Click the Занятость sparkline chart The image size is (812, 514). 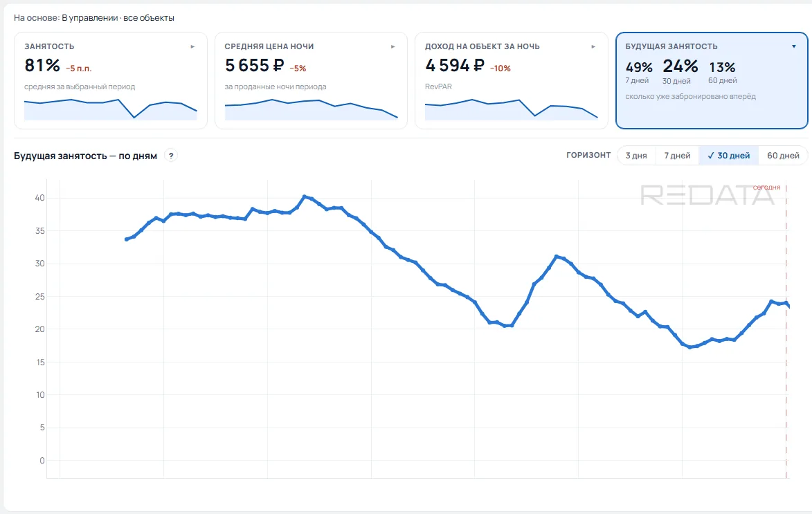point(111,109)
